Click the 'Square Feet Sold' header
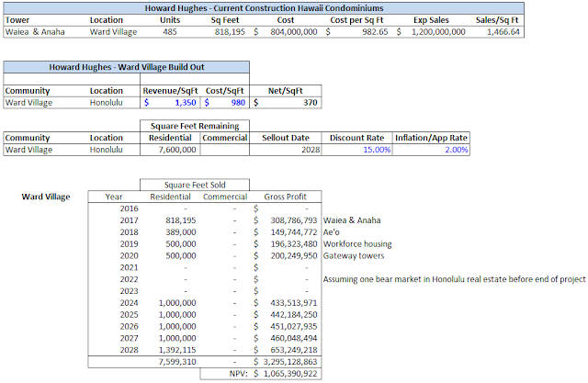588x383 pixels. click(x=195, y=185)
